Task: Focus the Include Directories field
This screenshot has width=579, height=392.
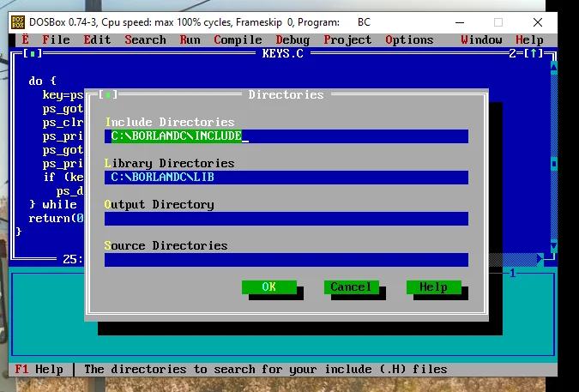Action: (286, 136)
